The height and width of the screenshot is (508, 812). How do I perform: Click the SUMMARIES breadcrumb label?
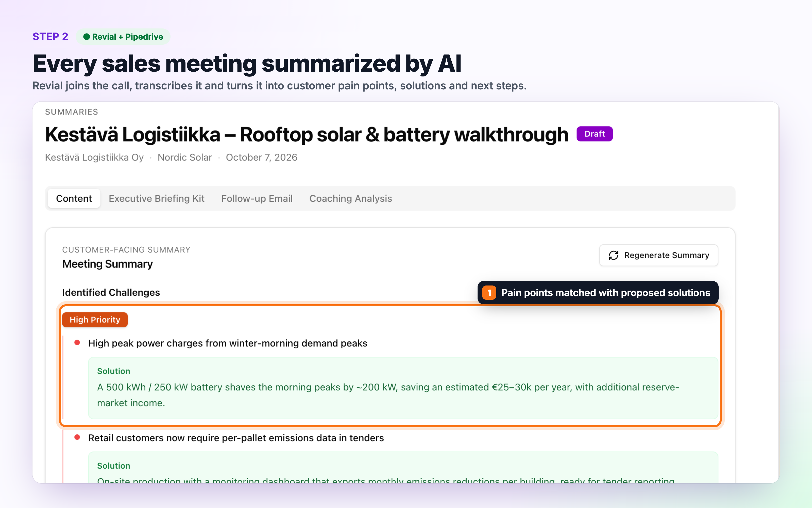72,112
